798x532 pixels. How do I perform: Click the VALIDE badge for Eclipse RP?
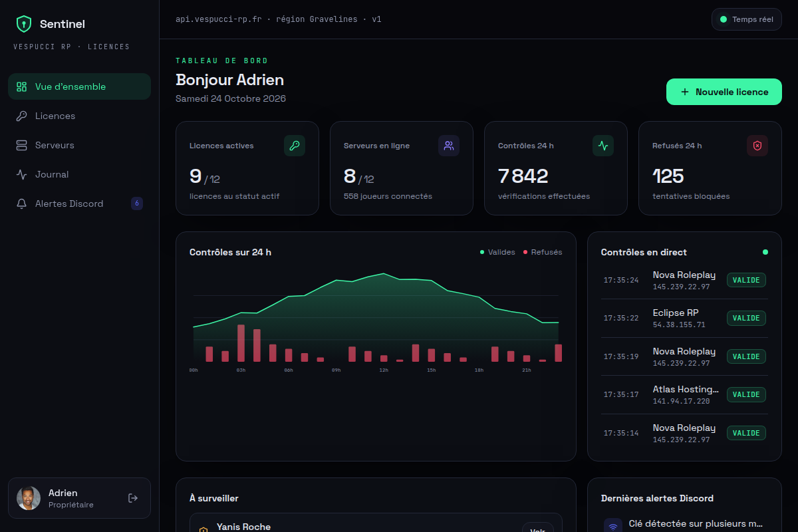click(746, 318)
